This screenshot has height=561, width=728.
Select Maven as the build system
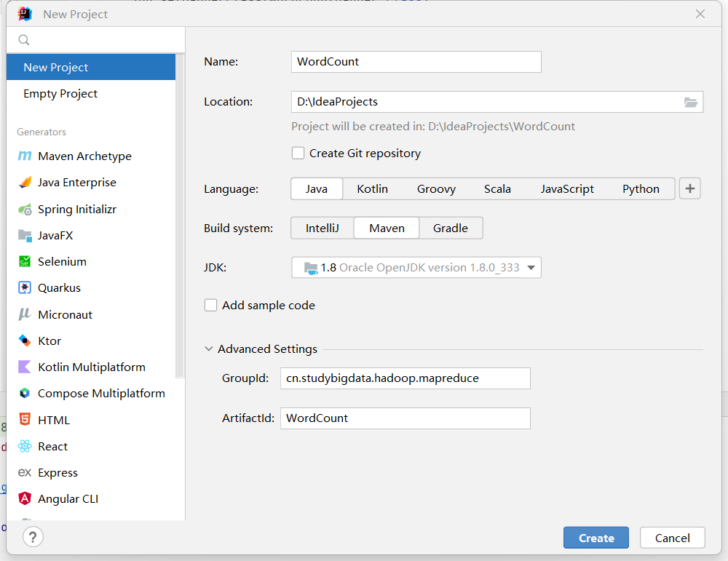[387, 228]
